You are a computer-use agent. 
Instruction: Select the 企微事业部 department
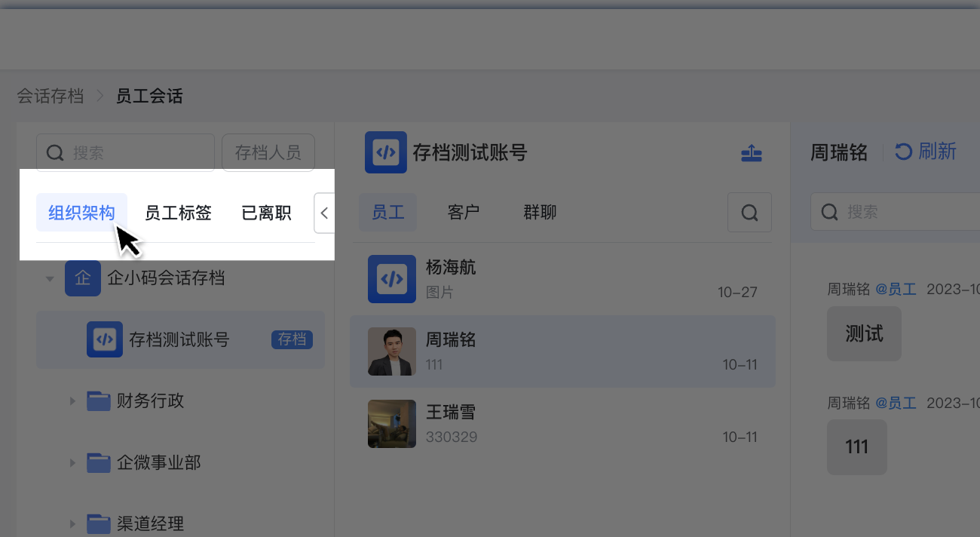pos(159,462)
